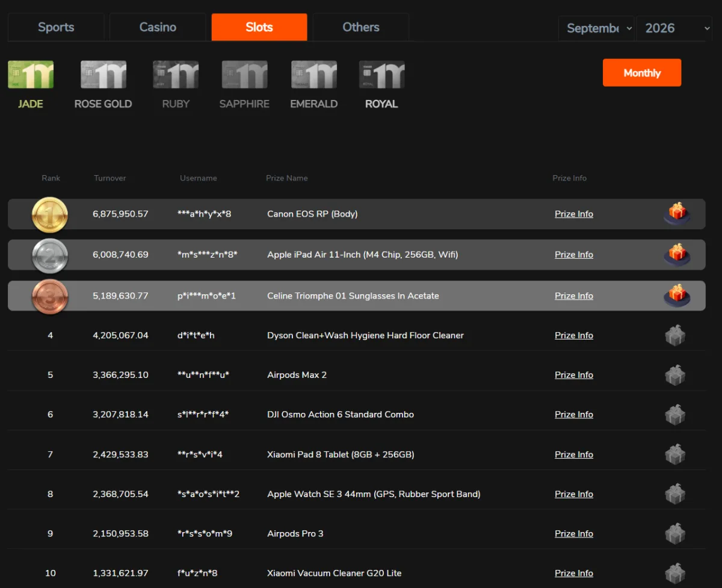Select the ROYAL tier card icon
722x588 pixels.
(x=381, y=75)
